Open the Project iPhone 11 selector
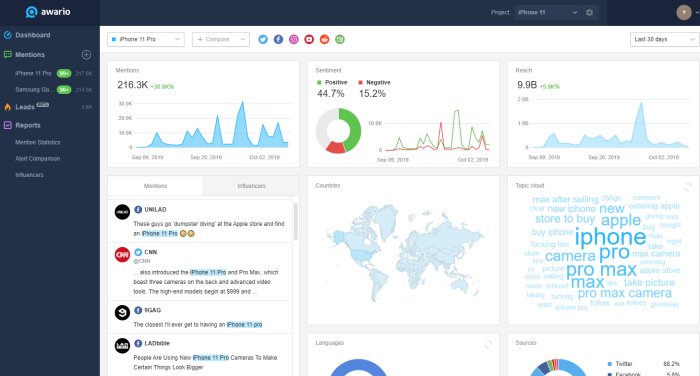This screenshot has width=700, height=376. (548, 13)
